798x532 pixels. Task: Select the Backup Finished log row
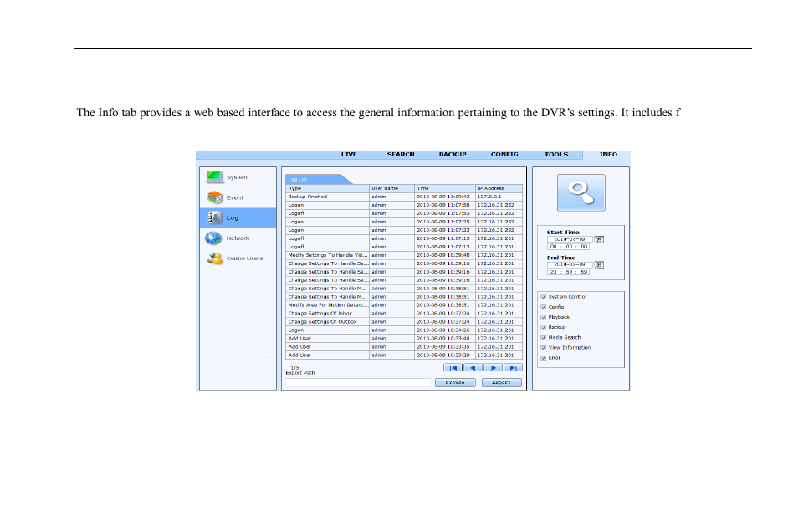[404, 197]
